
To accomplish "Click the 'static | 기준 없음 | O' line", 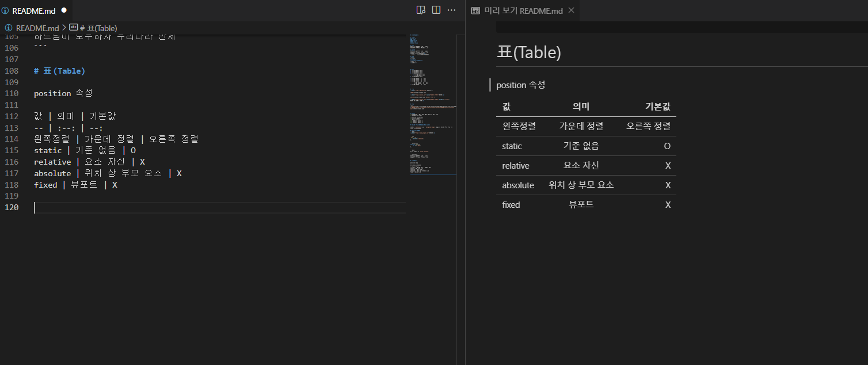I will point(85,150).
